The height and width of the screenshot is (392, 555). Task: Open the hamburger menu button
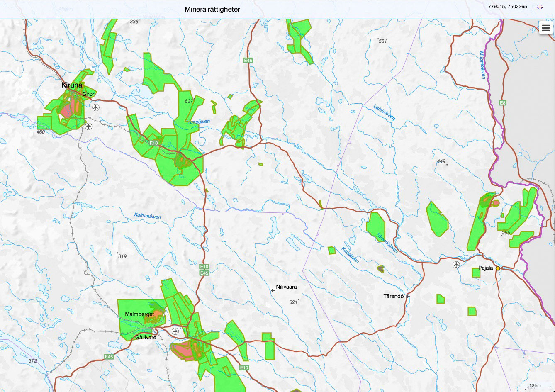545,28
